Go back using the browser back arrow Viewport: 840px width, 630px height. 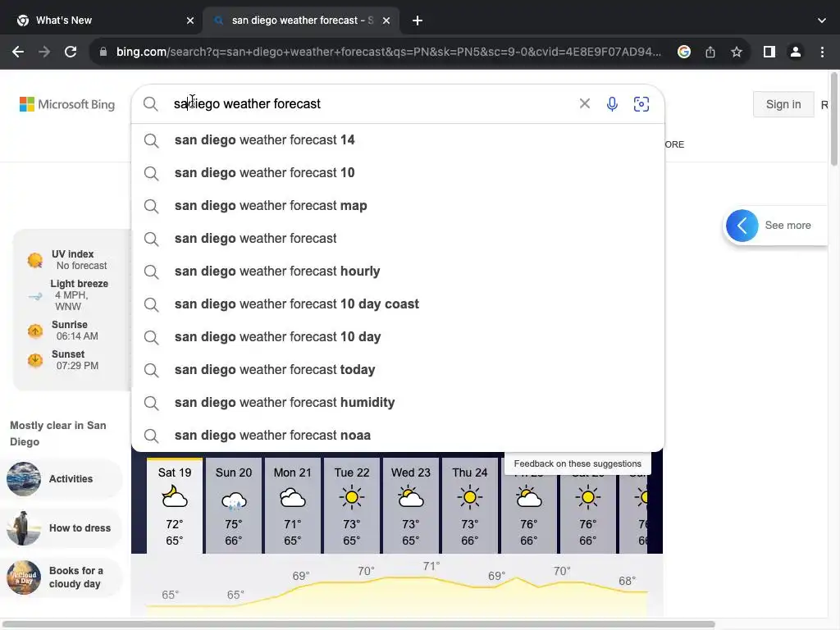point(18,52)
